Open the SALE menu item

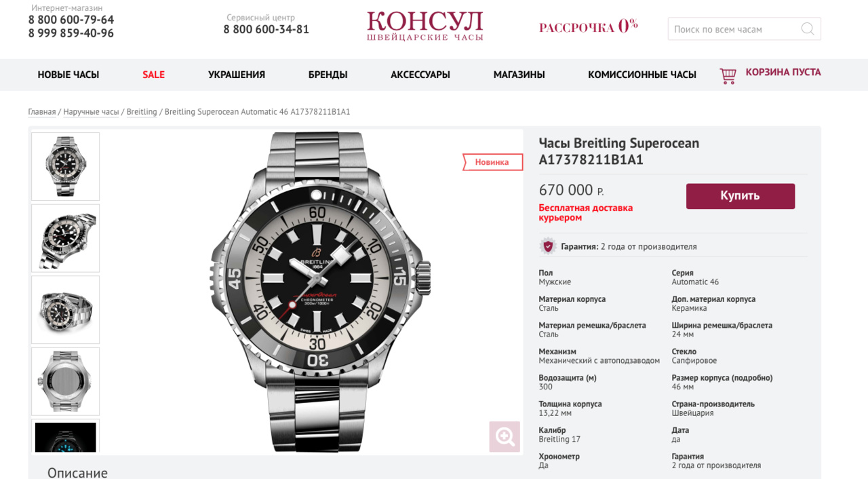coord(153,75)
